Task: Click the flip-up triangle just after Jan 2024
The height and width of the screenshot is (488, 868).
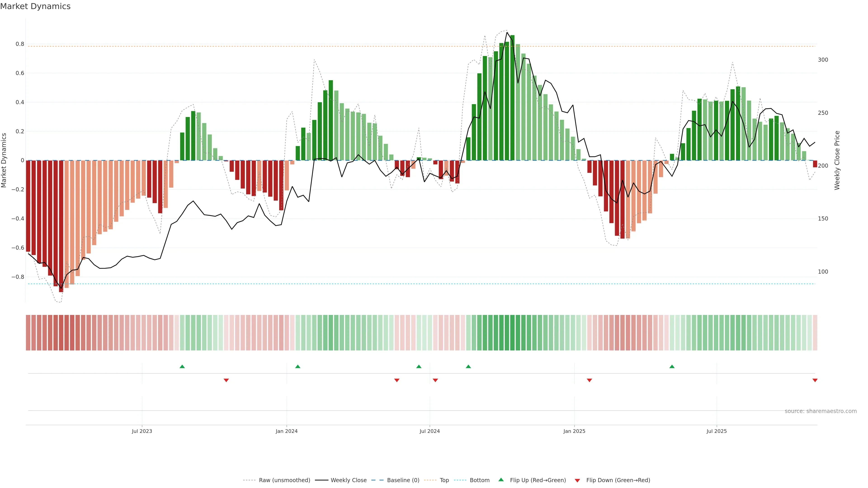Action: [297, 366]
